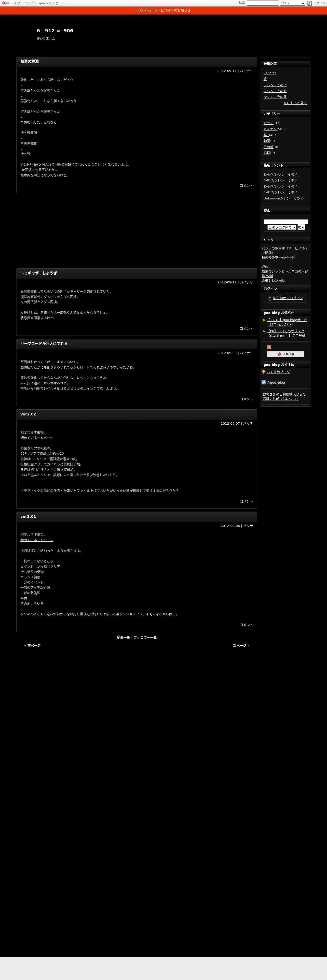Open the post titled セーブロードが壮大にずれる
327x980 pixels.
click(x=44, y=343)
